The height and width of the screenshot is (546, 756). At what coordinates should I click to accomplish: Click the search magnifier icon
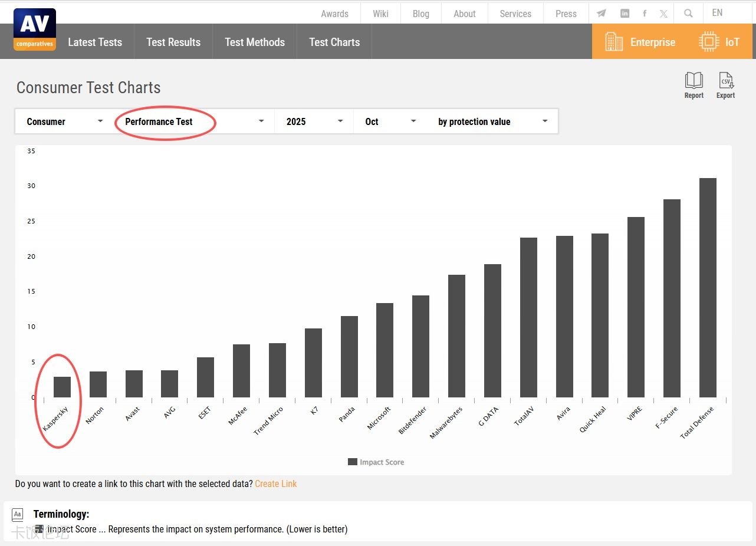tap(688, 14)
